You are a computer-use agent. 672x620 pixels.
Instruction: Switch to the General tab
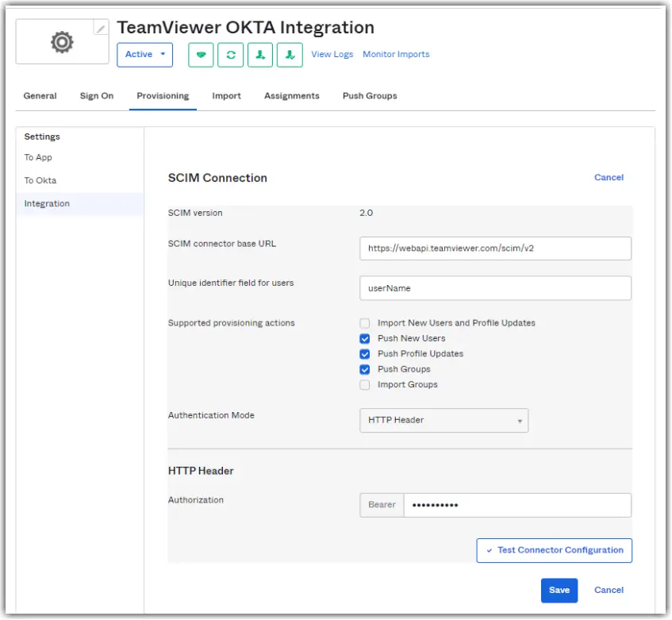click(x=40, y=95)
